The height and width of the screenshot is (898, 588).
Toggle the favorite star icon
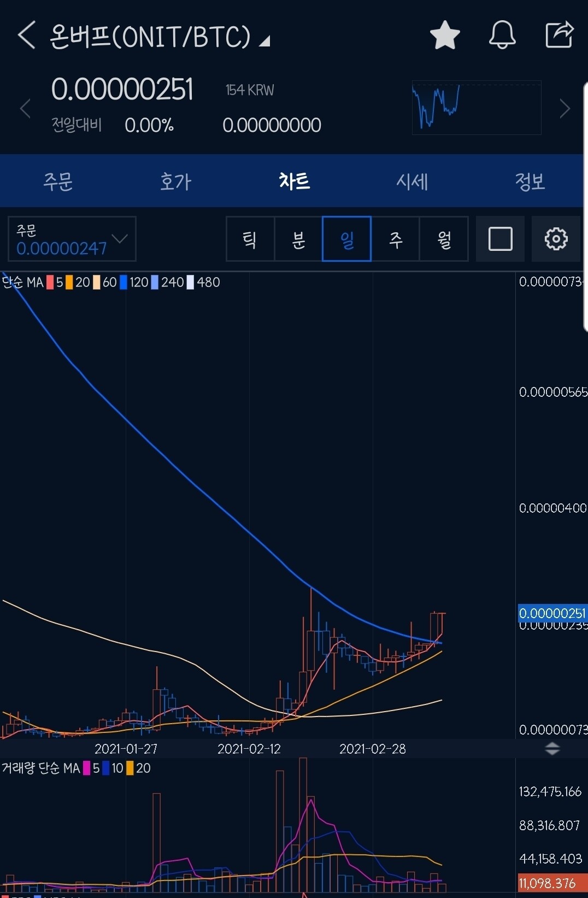point(445,36)
